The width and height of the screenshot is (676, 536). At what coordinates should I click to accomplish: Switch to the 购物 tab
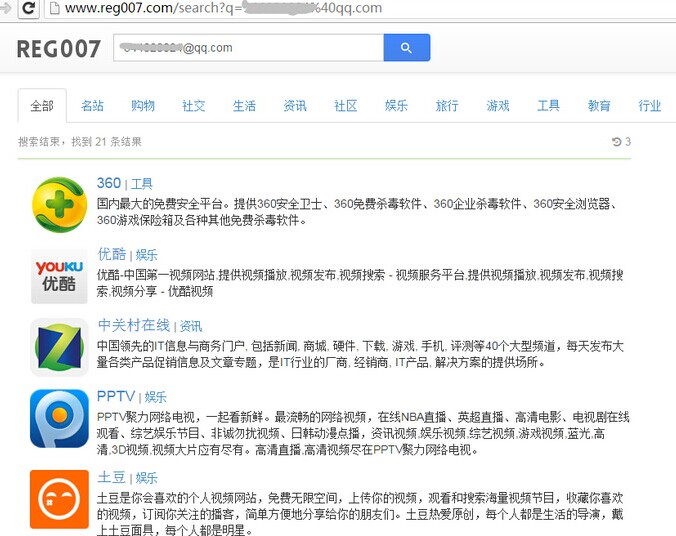pos(143,106)
